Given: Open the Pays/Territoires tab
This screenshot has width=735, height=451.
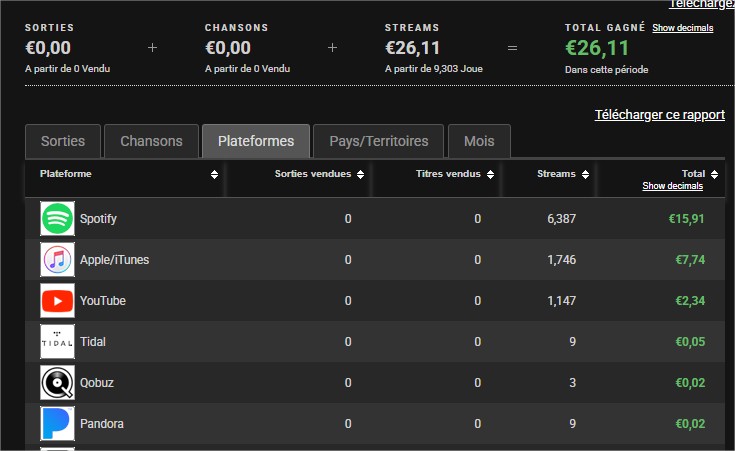Looking at the screenshot, I should pyautogui.click(x=379, y=141).
